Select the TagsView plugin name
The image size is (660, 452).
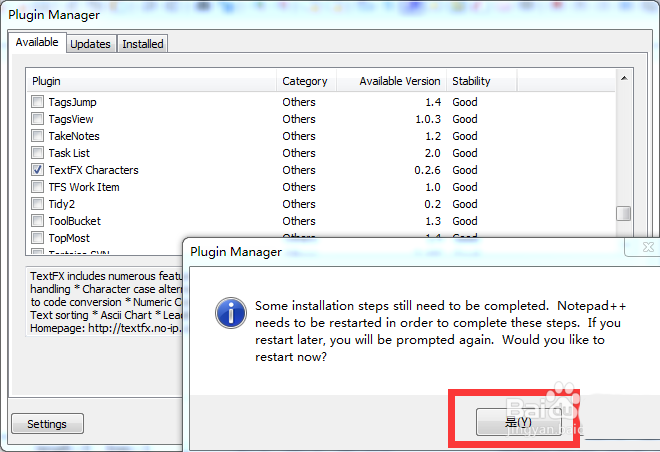tap(71, 119)
